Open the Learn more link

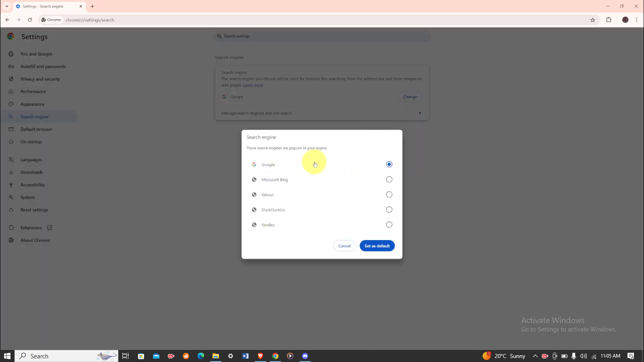tap(253, 85)
